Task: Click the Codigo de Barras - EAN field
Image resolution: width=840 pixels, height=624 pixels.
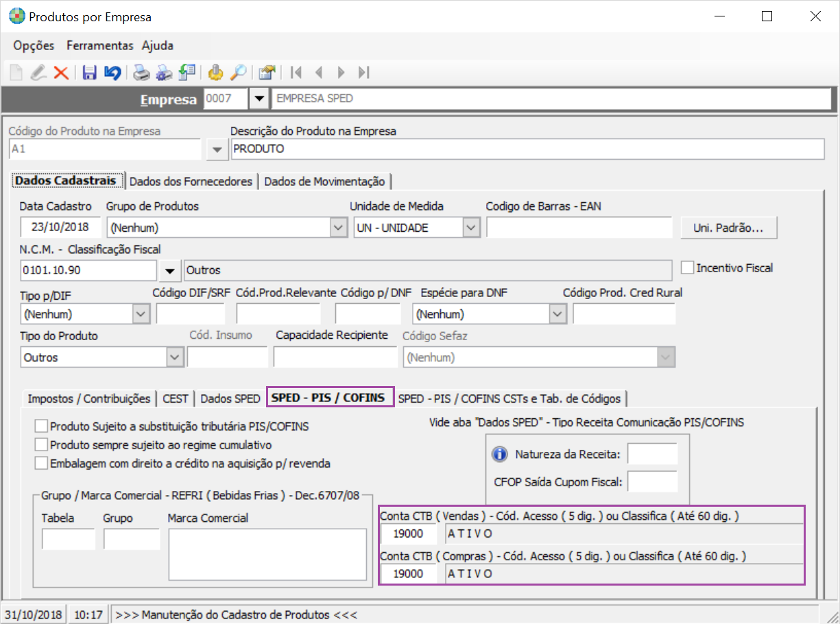Action: click(x=579, y=228)
